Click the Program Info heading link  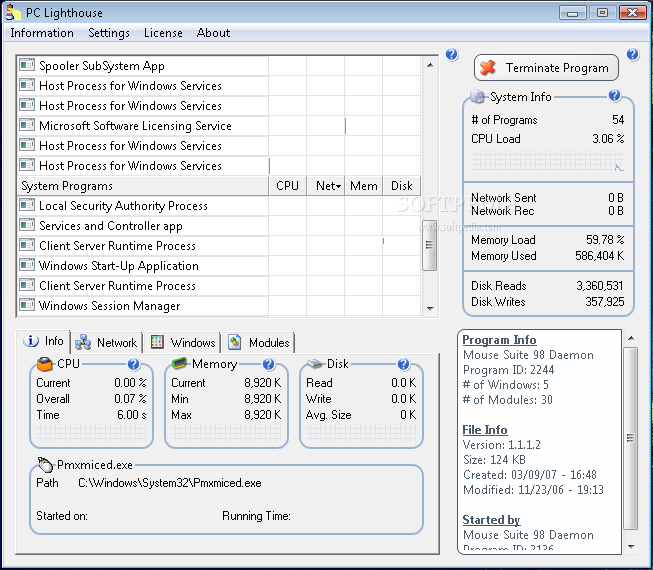click(x=499, y=340)
